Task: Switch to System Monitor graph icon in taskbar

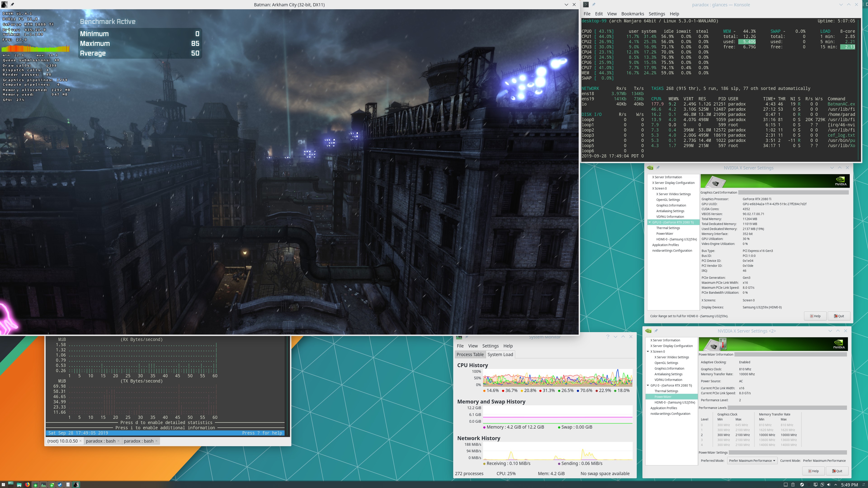Action: (43, 485)
